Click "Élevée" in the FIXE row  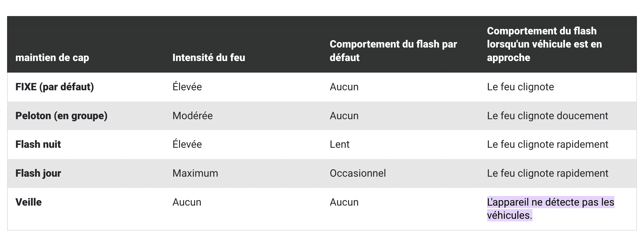(187, 87)
